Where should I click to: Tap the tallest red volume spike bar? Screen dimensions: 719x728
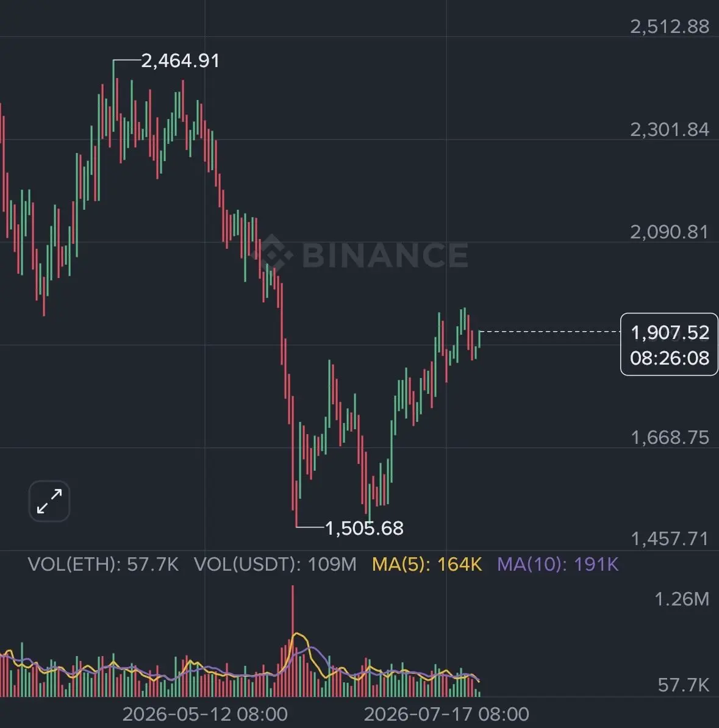tap(293, 641)
